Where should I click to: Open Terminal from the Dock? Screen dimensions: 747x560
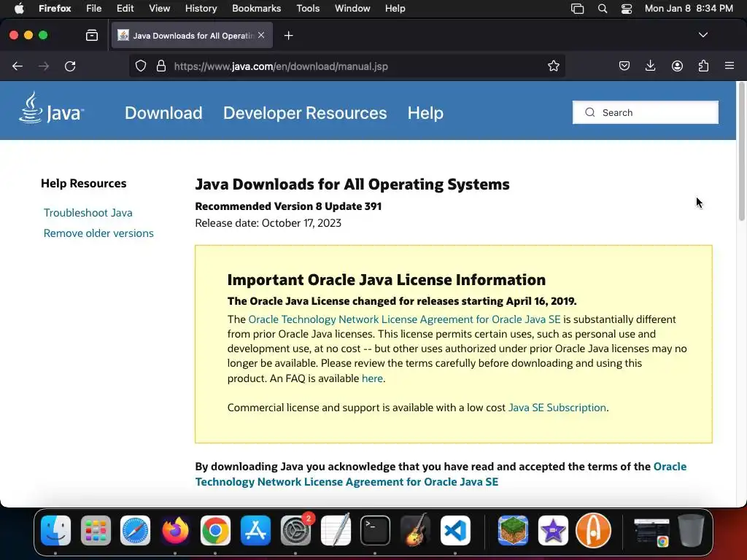pos(376,530)
